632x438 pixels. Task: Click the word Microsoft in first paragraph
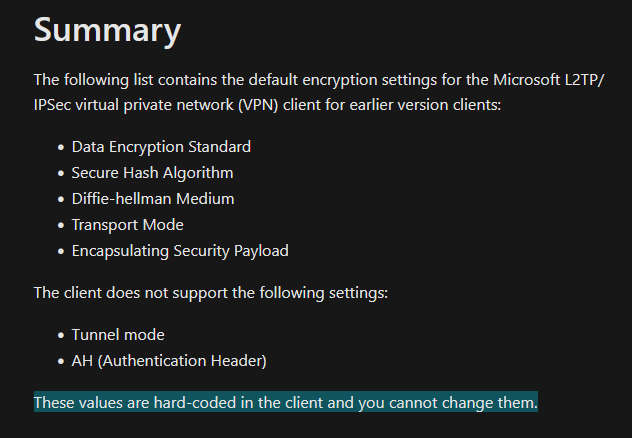coord(526,80)
